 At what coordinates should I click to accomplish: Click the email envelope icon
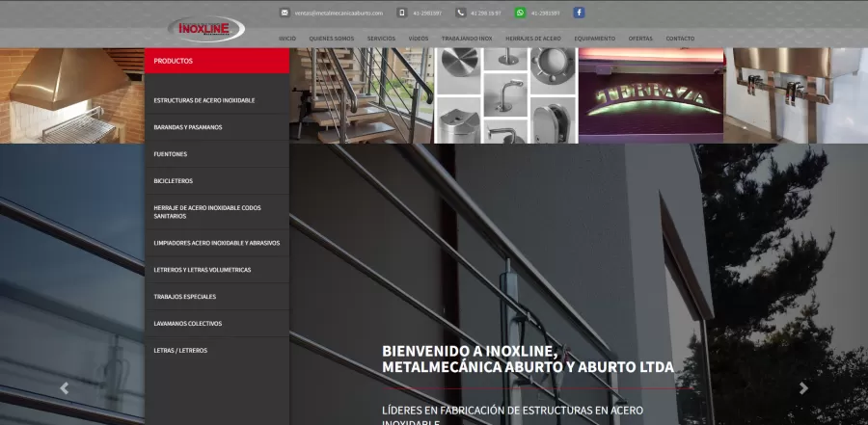(285, 13)
